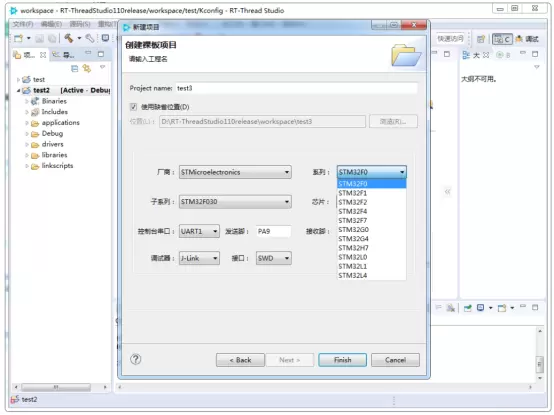Select the applications folder
The image size is (554, 415).
[x=60, y=123]
